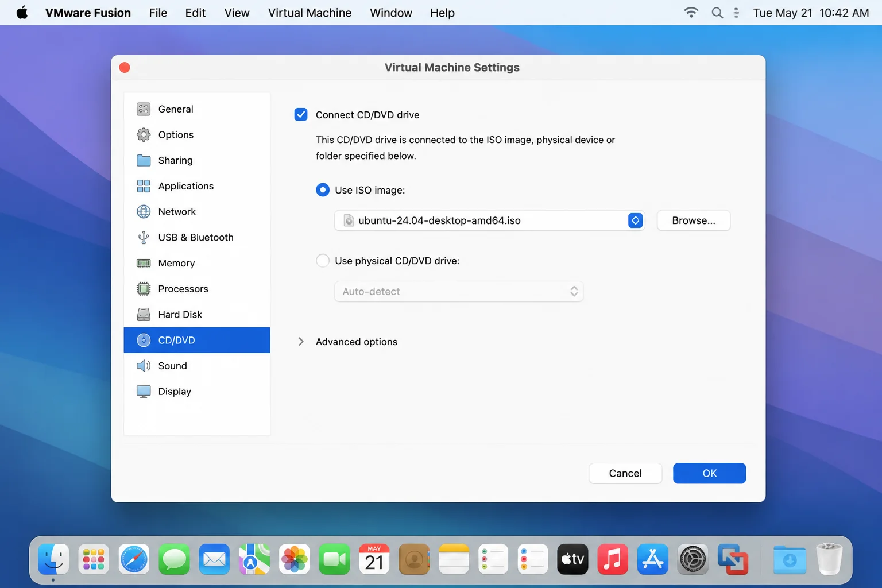Open the Sharing folder icon
882x588 pixels.
[144, 160]
